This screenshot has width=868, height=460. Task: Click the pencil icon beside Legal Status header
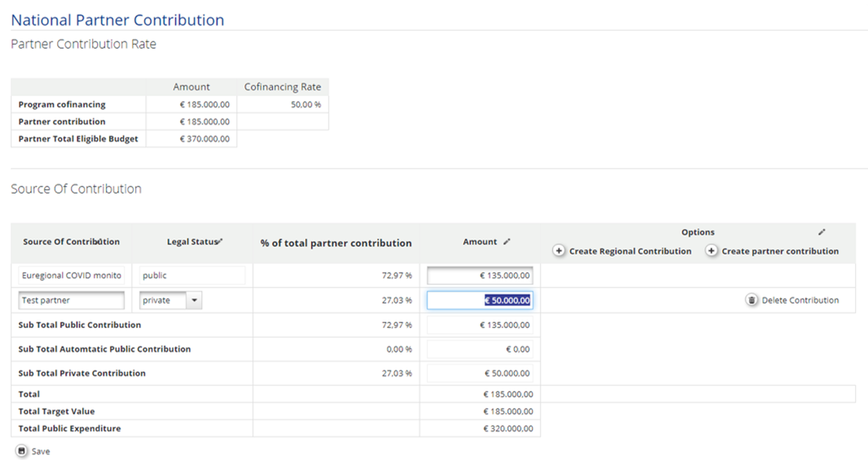point(221,241)
